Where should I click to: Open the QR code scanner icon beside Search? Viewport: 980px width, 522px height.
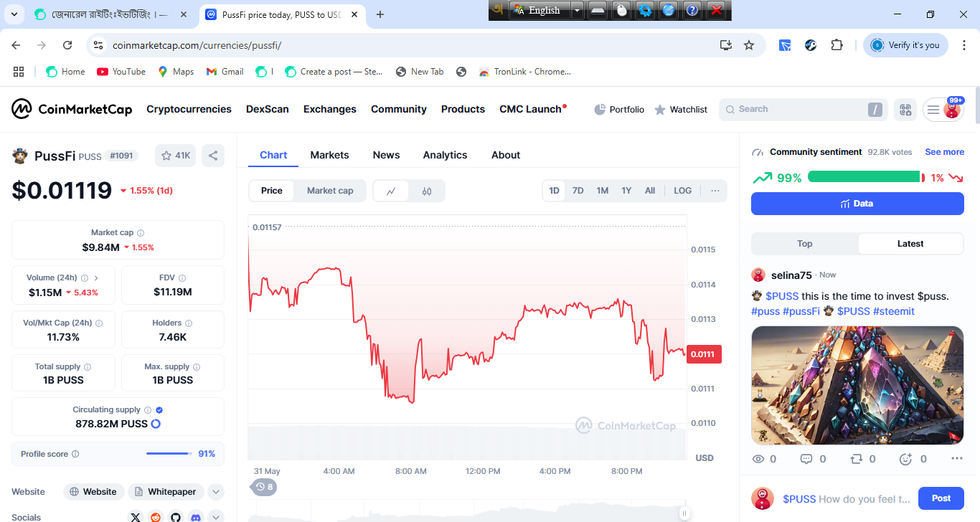(905, 110)
